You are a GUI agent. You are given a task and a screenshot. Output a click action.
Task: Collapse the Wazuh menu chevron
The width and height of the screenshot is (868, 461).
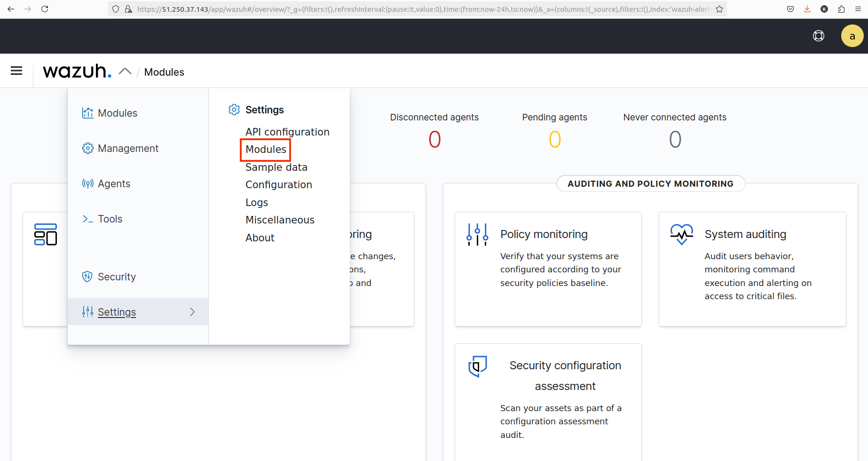pos(125,72)
